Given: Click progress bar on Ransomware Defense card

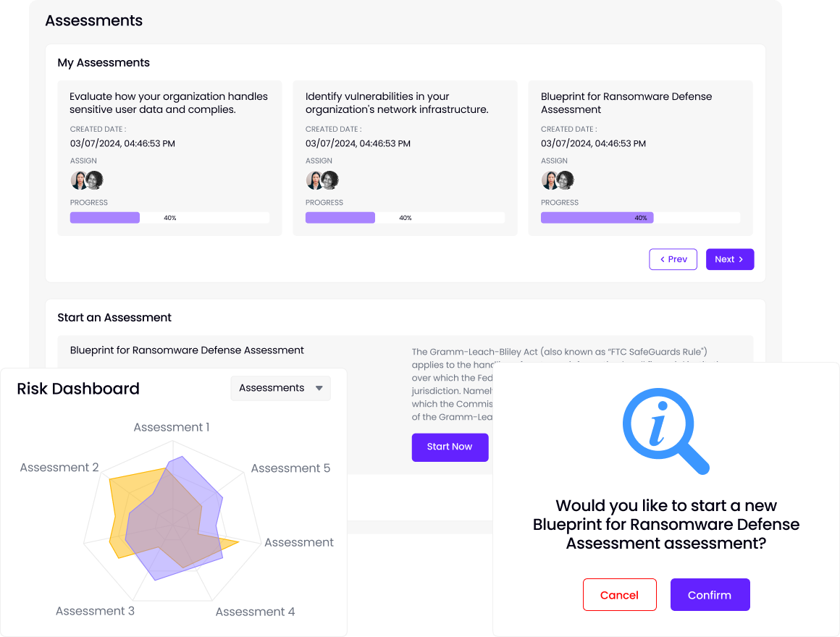Looking at the screenshot, I should (640, 218).
